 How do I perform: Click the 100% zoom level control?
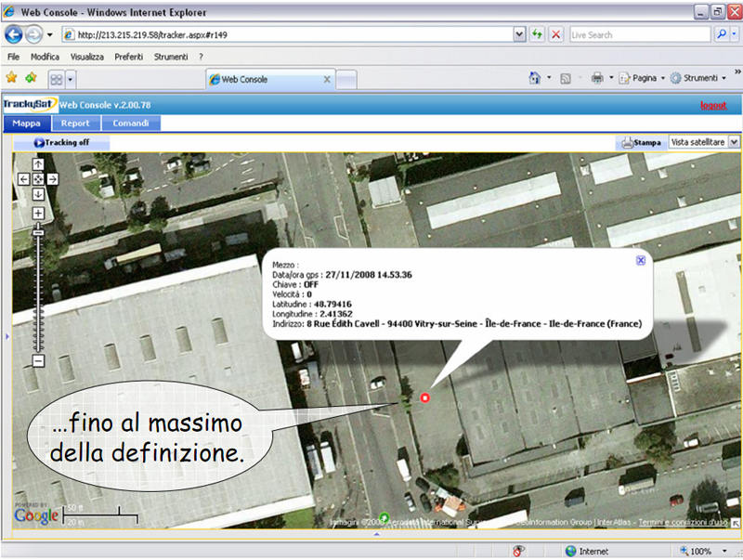click(696, 552)
